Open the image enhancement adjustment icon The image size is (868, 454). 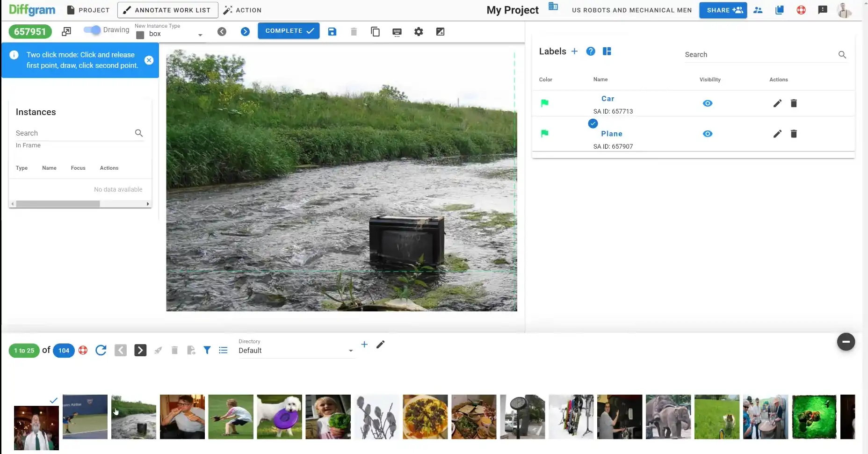pos(440,31)
